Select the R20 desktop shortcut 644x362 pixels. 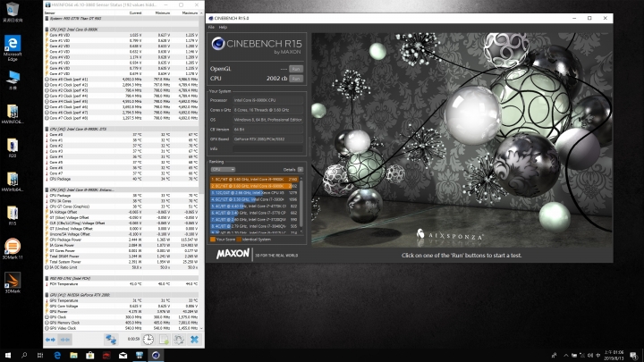pyautogui.click(x=13, y=147)
